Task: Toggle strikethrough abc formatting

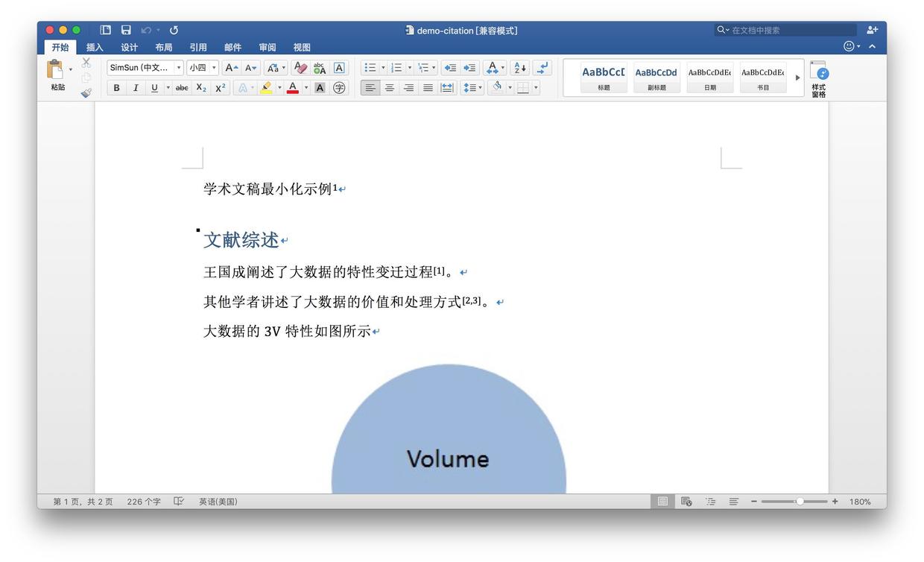Action: 182,87
